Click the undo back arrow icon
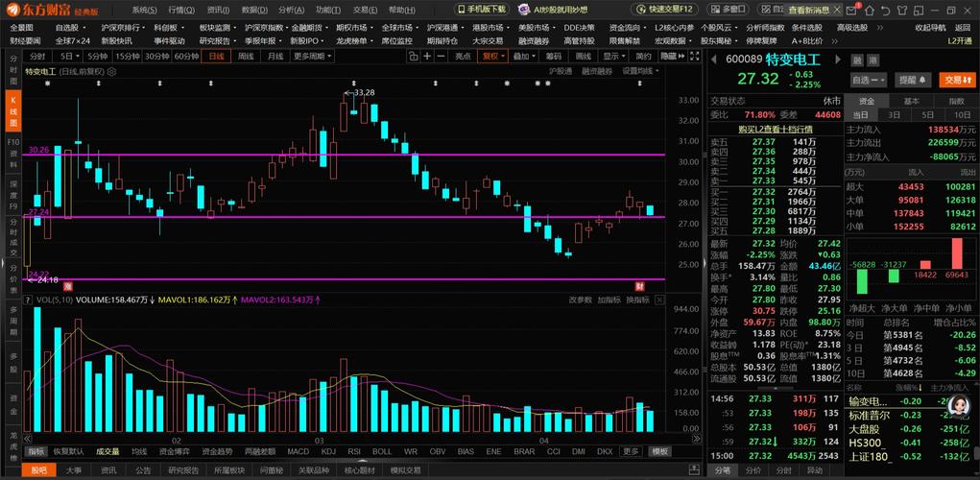The height and width of the screenshot is (480, 980). [x=884, y=10]
